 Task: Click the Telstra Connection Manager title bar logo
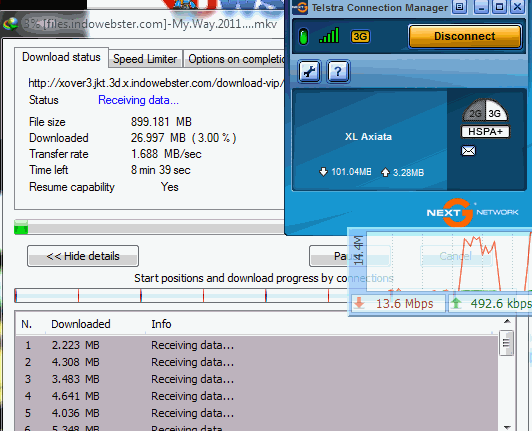tap(300, 7)
